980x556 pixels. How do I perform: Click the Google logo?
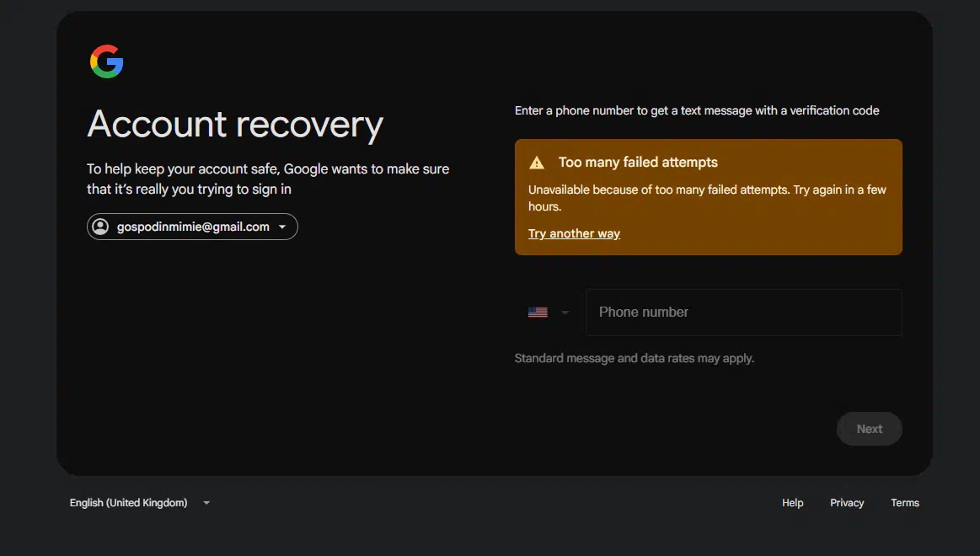[x=106, y=61]
